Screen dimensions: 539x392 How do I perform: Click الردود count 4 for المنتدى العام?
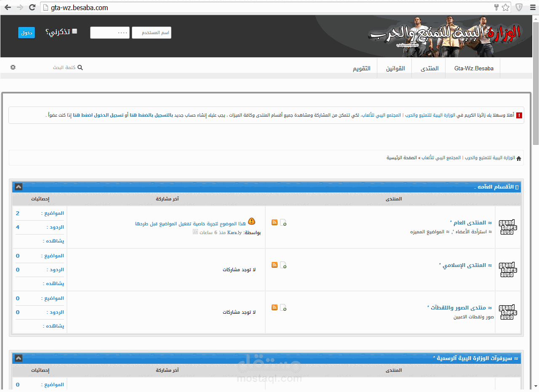point(18,227)
